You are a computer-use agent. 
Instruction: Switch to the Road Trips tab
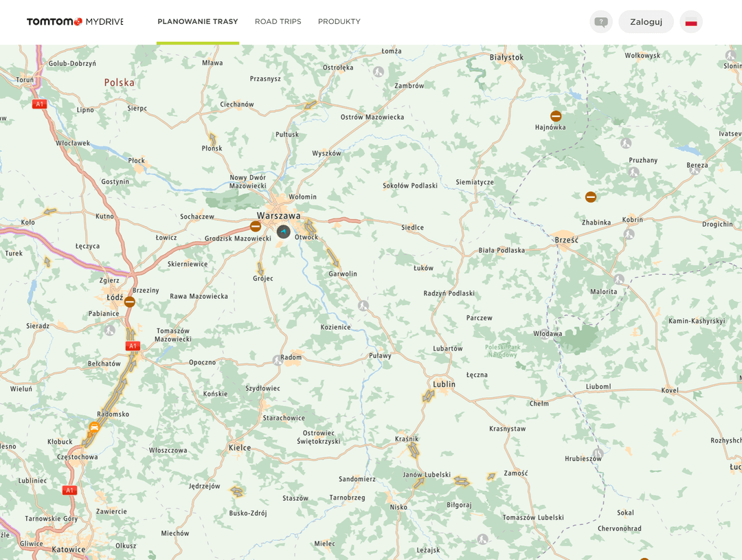278,21
